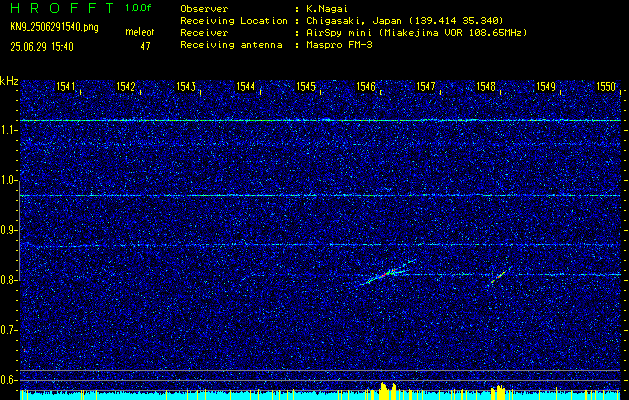Click the date stamp 25.06.29 15:40
Viewport: 629px width, 400px height.
click(x=42, y=47)
